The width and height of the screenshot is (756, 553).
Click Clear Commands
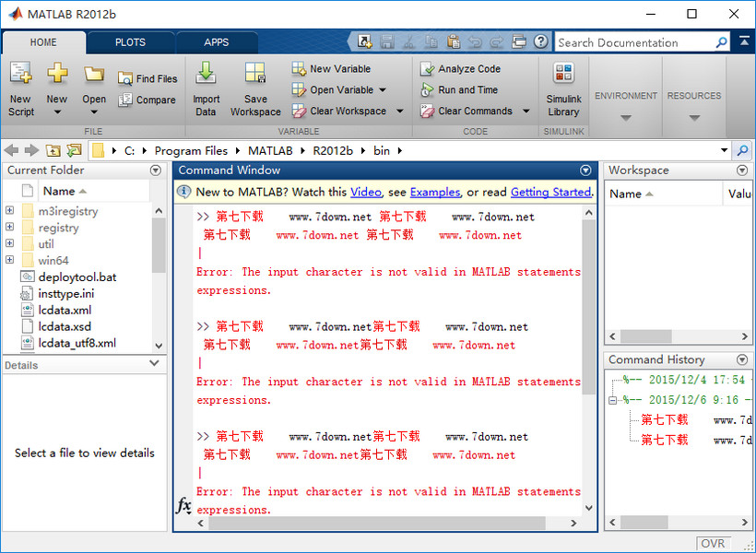[x=467, y=111]
